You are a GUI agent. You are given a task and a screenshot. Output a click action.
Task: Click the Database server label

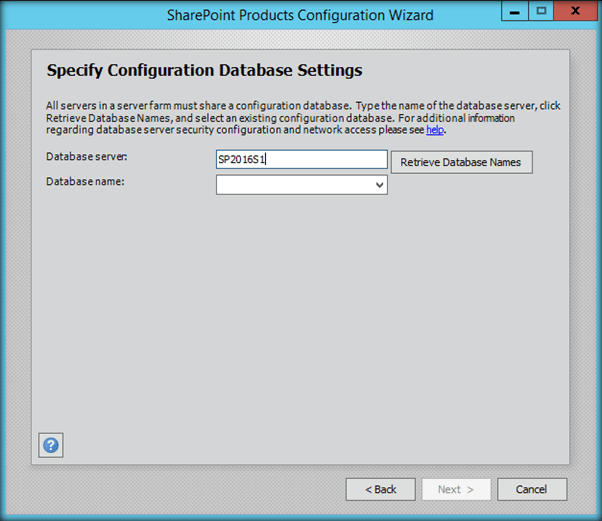[87, 157]
